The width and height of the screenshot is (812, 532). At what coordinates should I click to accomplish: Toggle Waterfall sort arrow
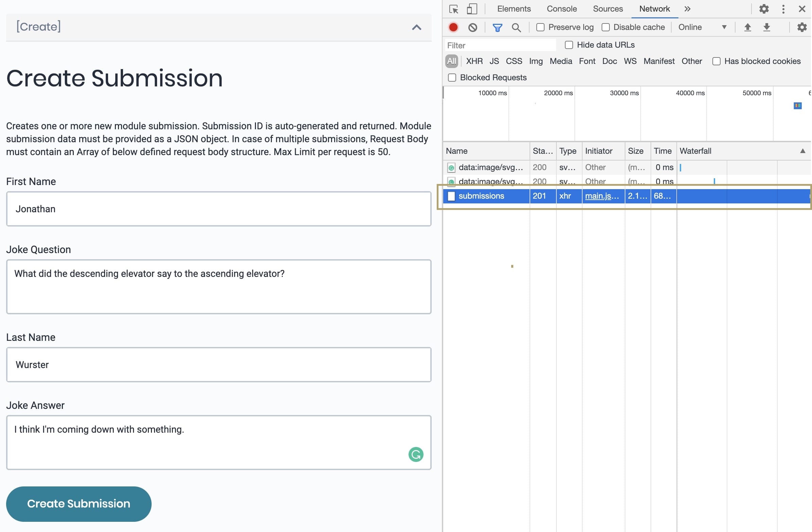tap(802, 151)
